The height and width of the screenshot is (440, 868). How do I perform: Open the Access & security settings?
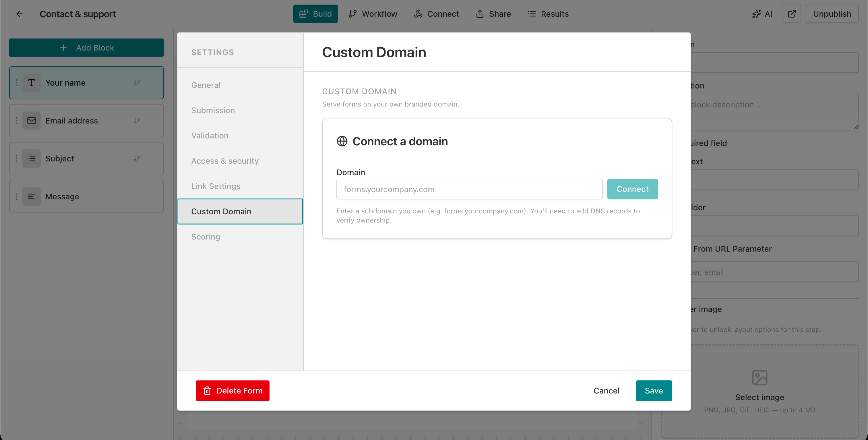point(225,161)
